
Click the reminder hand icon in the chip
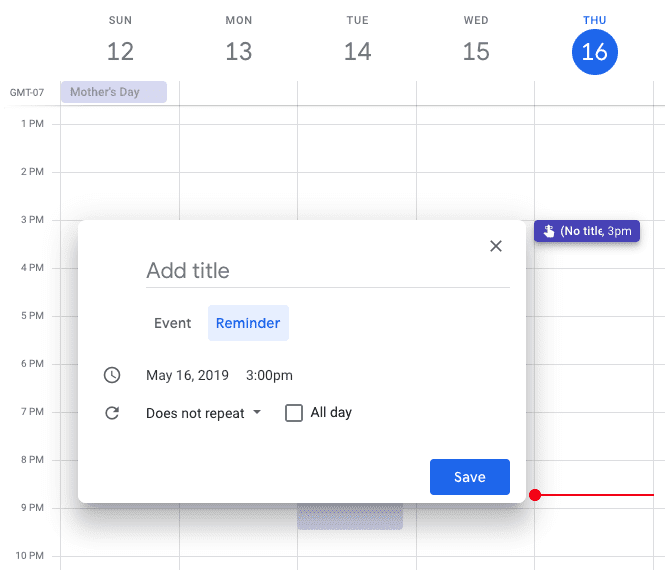pyautogui.click(x=549, y=231)
